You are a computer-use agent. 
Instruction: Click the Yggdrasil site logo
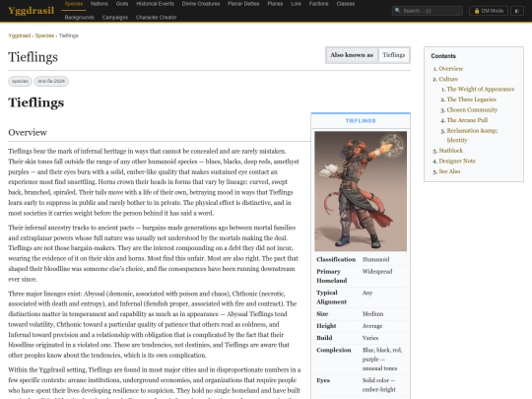31,11
